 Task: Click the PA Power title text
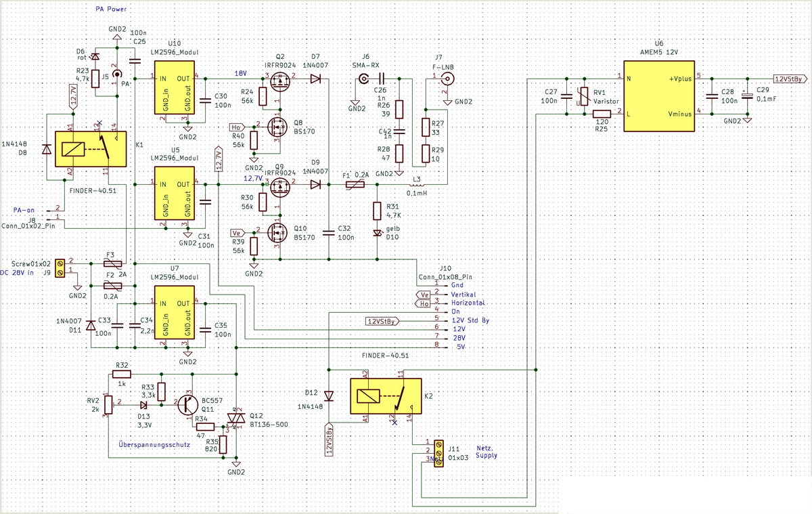tap(110, 9)
